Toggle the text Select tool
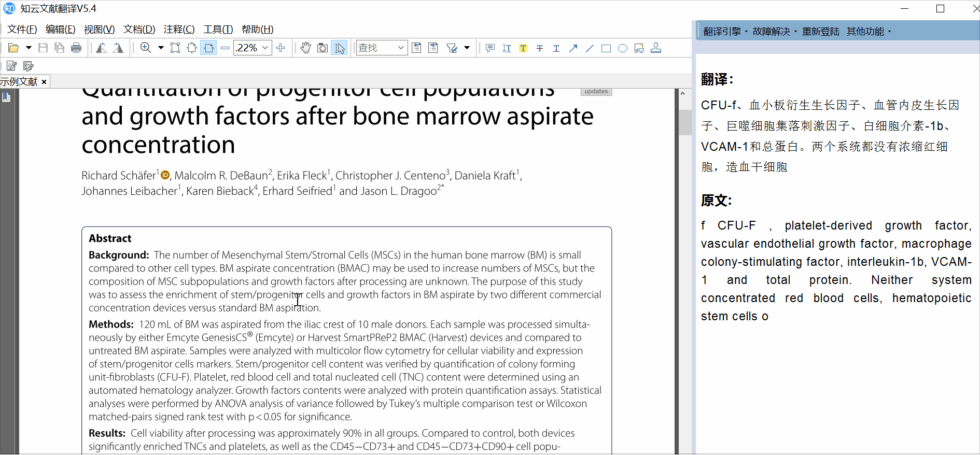The image size is (980, 455). tap(340, 48)
